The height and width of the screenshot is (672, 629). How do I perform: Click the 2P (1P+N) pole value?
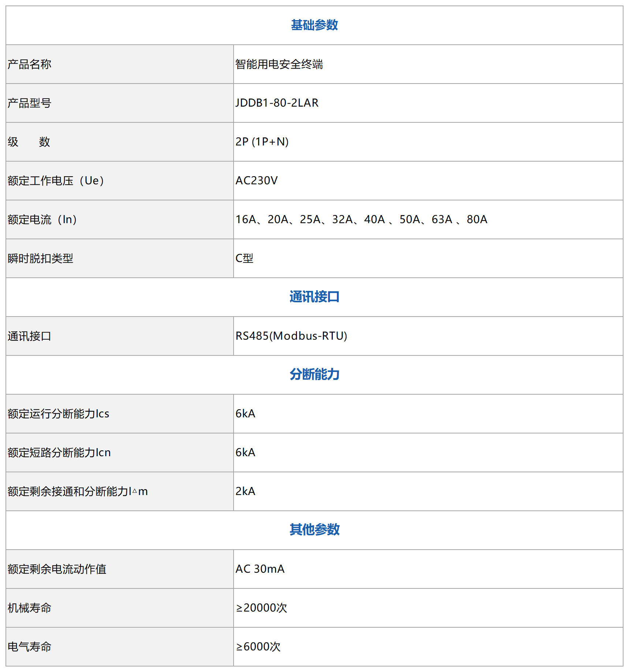262,142
